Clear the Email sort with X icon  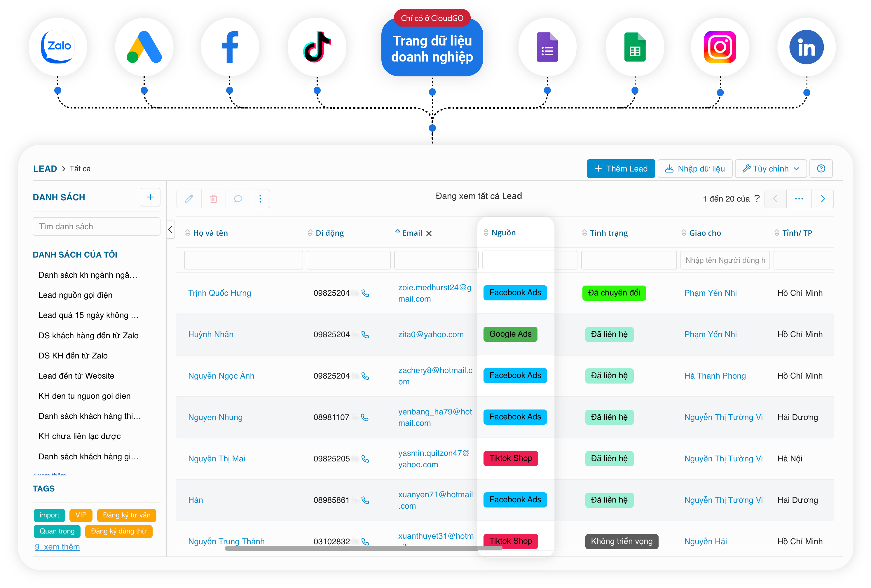tap(429, 233)
